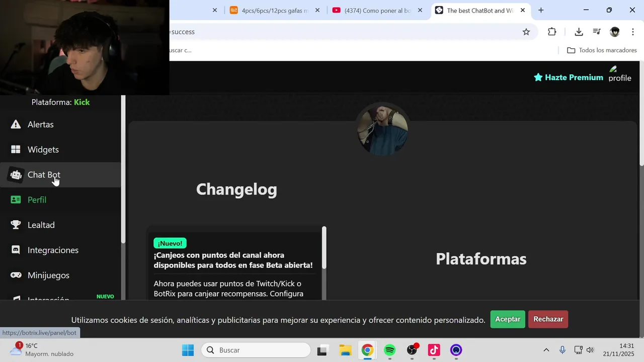Open the Alertas menu item
This screenshot has height=362, width=644.
pyautogui.click(x=60, y=124)
